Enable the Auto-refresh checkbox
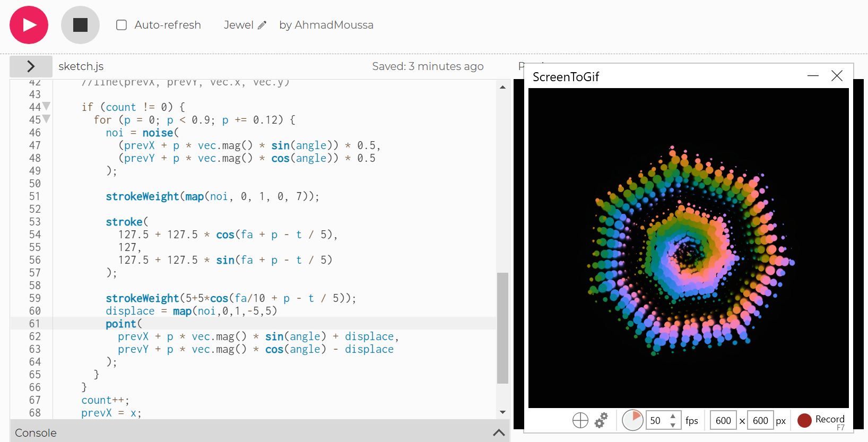Viewport: 868px width, 442px height. [121, 25]
